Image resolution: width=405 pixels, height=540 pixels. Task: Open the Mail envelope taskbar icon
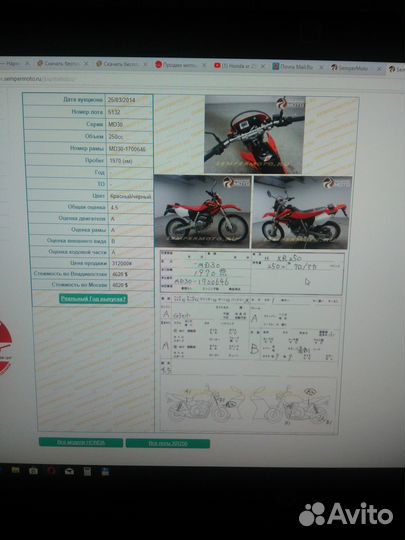(x=69, y=471)
